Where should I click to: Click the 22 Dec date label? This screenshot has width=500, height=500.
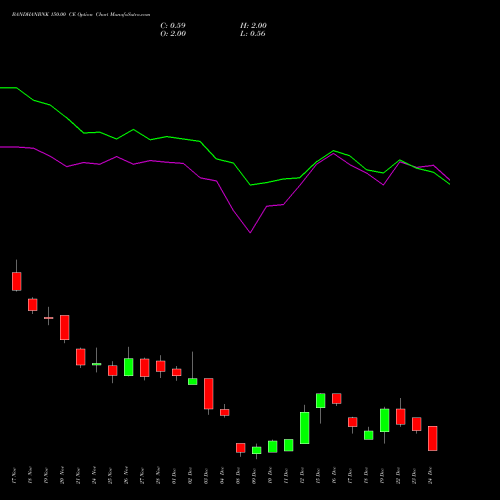[398, 476]
